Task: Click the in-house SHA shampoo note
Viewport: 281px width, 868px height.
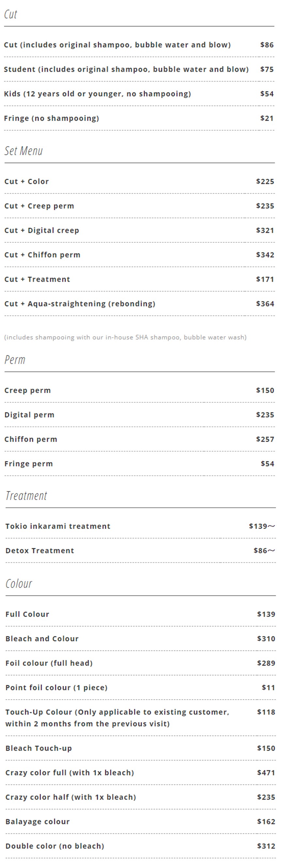Action: (x=125, y=337)
